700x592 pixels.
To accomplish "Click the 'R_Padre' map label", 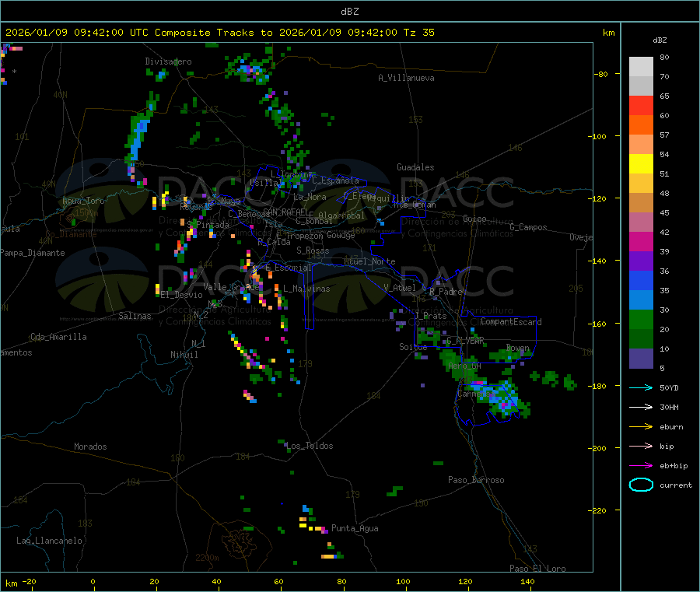I will 446,292.
